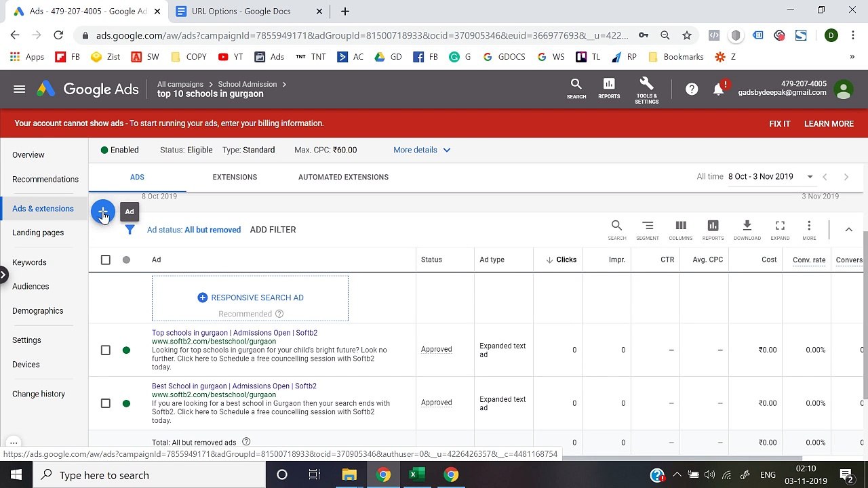The width and height of the screenshot is (868, 488).
Task: Open Tools & Settings wrench
Action: coord(646,90)
